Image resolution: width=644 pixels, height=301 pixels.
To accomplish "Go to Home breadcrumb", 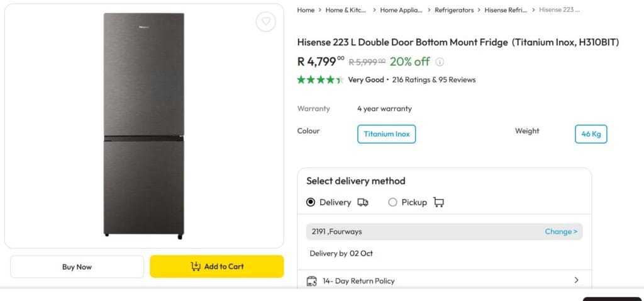I will click(x=306, y=10).
